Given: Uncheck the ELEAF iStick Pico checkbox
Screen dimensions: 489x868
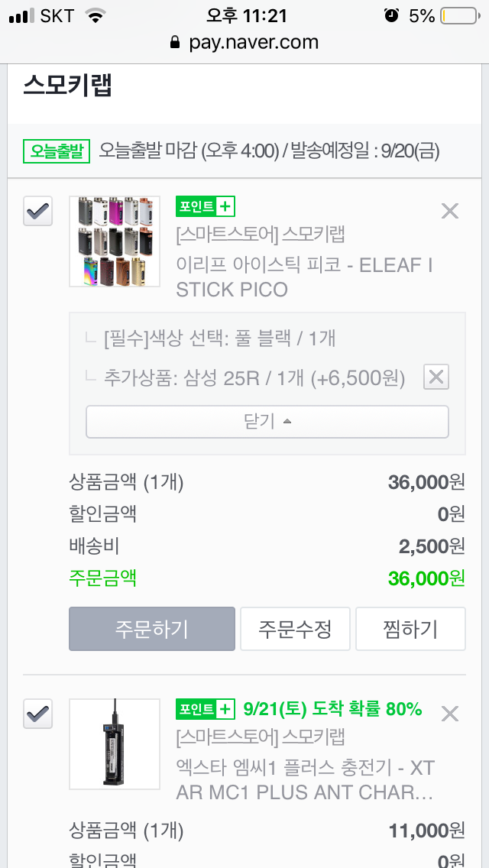Looking at the screenshot, I should (38, 211).
